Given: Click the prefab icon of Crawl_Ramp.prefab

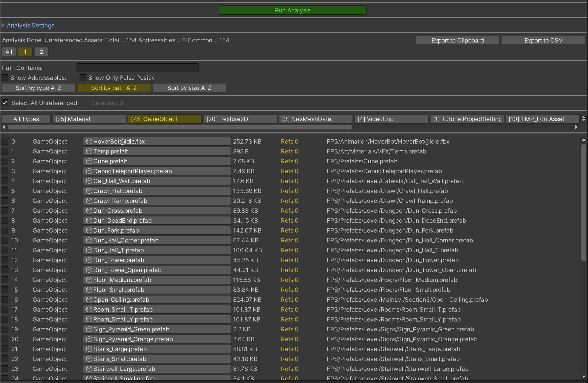Looking at the screenshot, I should (89, 201).
